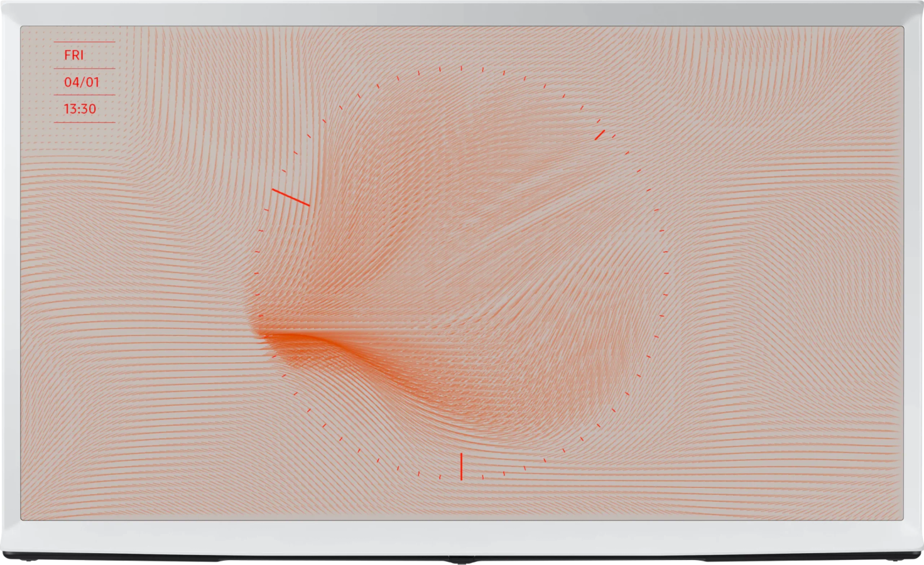Click the 3 o'clock tick on dial
Image resolution: width=924 pixels, height=565 pixels.
(x=666, y=273)
